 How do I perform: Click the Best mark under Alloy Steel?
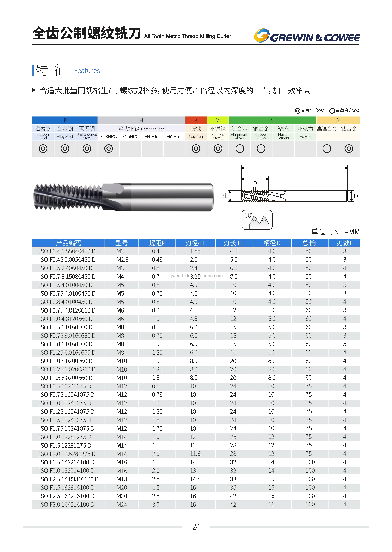[x=65, y=149]
